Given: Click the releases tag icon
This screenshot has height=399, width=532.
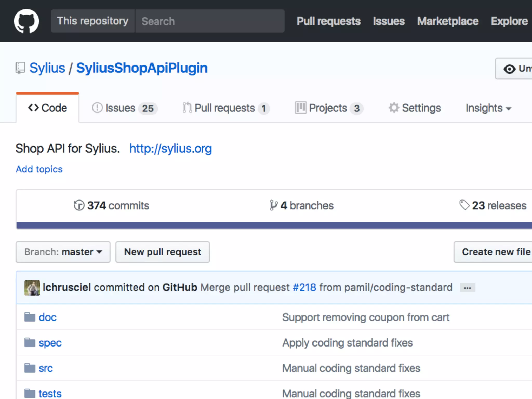Looking at the screenshot, I should coord(464,205).
